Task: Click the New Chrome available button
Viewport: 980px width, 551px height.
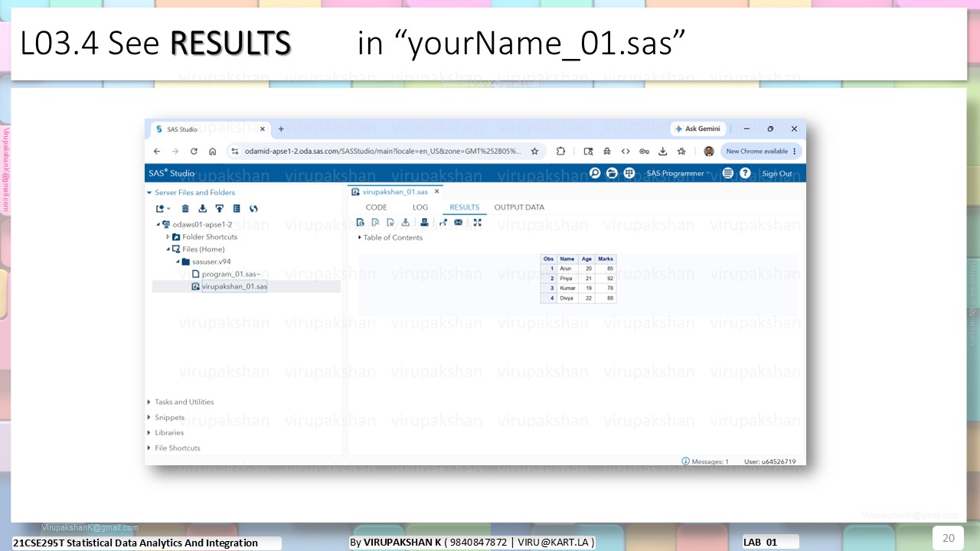Action: pyautogui.click(x=761, y=152)
